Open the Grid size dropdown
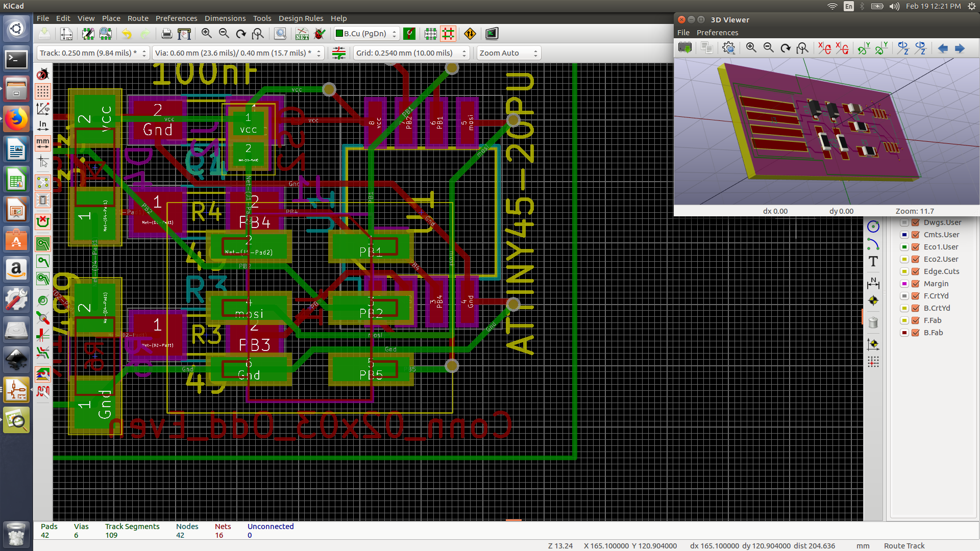This screenshot has width=980, height=551. pyautogui.click(x=411, y=53)
